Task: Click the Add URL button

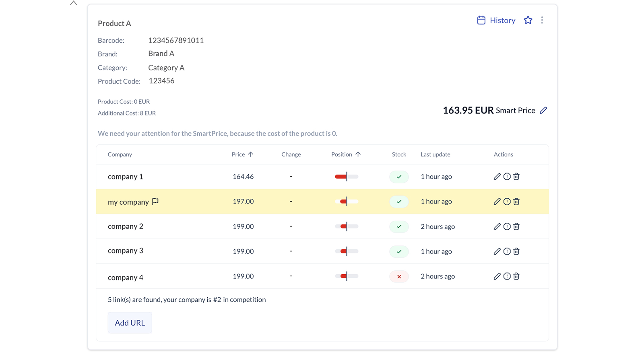Action: 130,323
